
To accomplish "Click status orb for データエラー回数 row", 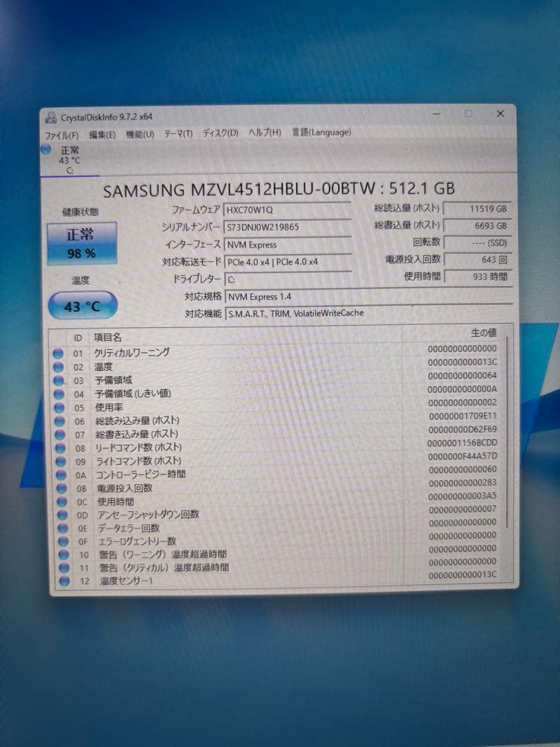I will 61,528.
